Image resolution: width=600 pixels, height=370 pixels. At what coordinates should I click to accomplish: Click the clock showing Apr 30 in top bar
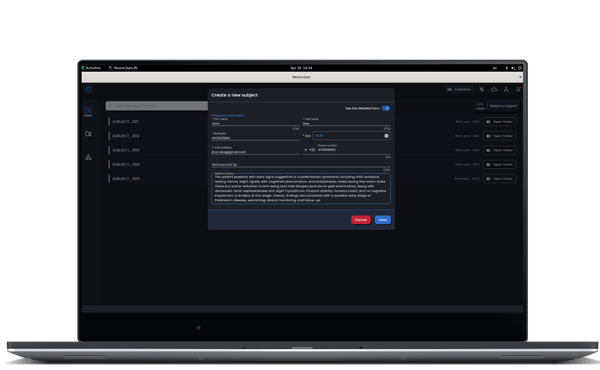301,68
